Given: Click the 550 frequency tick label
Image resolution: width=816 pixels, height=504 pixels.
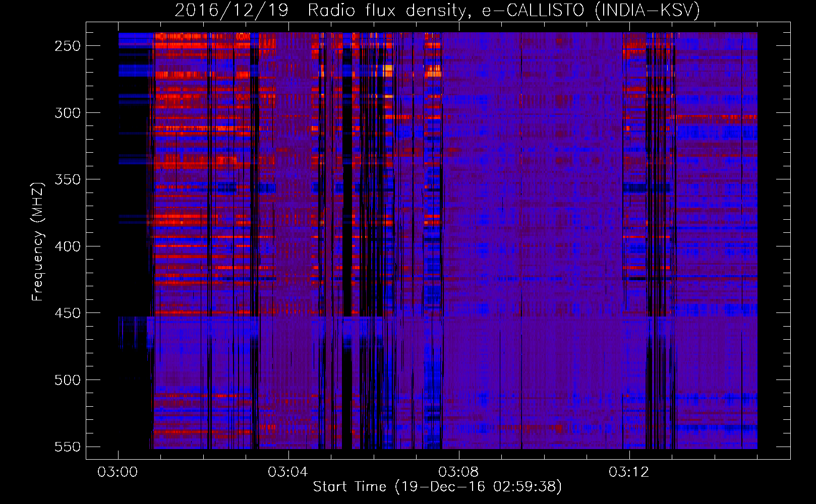Looking at the screenshot, I should [x=68, y=447].
